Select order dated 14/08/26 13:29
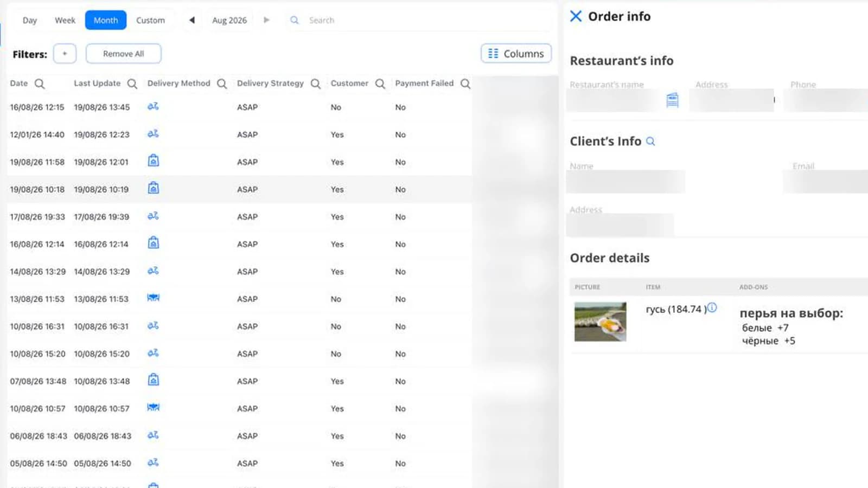 point(239,272)
